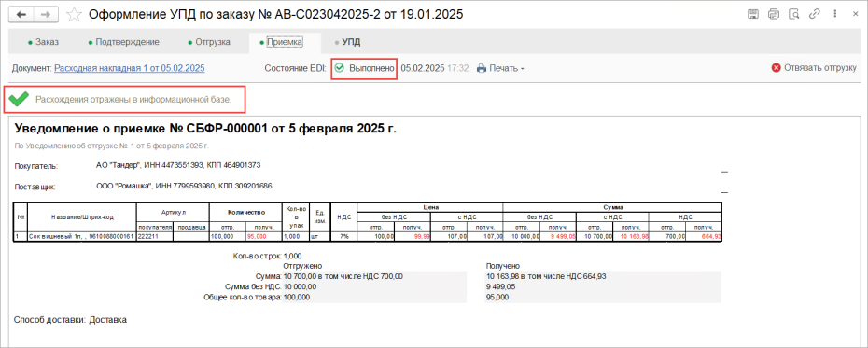Go to the УПД tab

[x=347, y=42]
